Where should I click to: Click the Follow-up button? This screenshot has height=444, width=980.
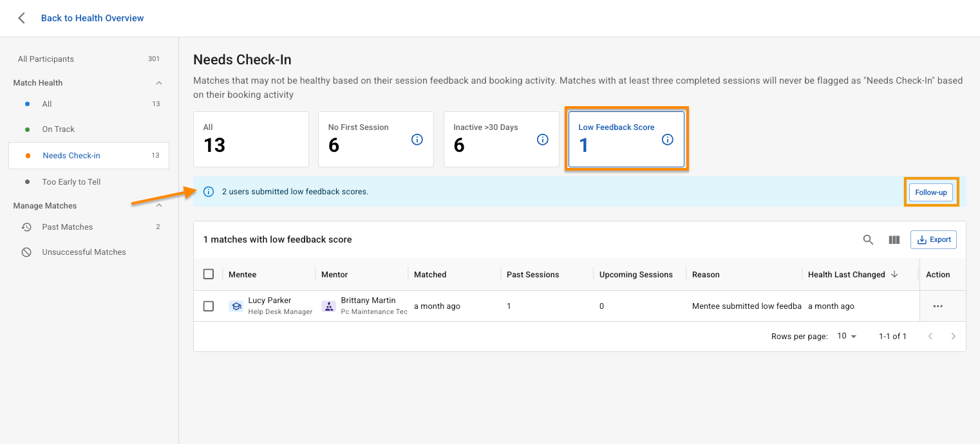click(x=930, y=192)
